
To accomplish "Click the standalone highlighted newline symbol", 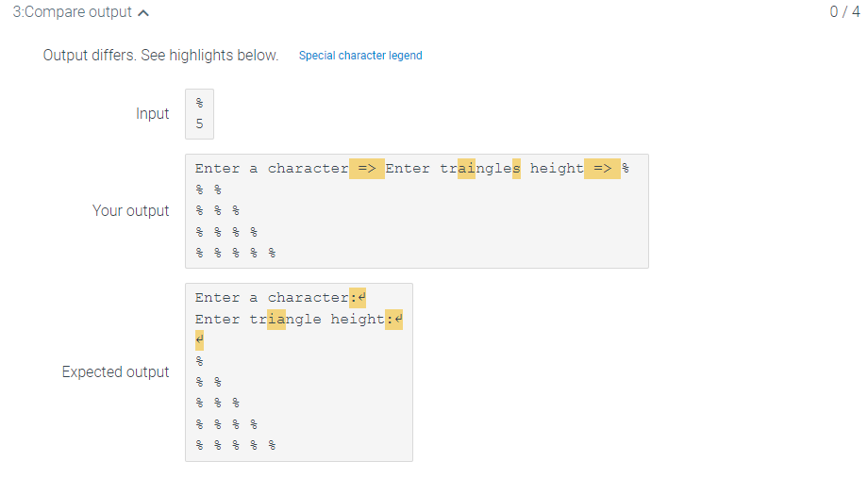I will tap(199, 340).
